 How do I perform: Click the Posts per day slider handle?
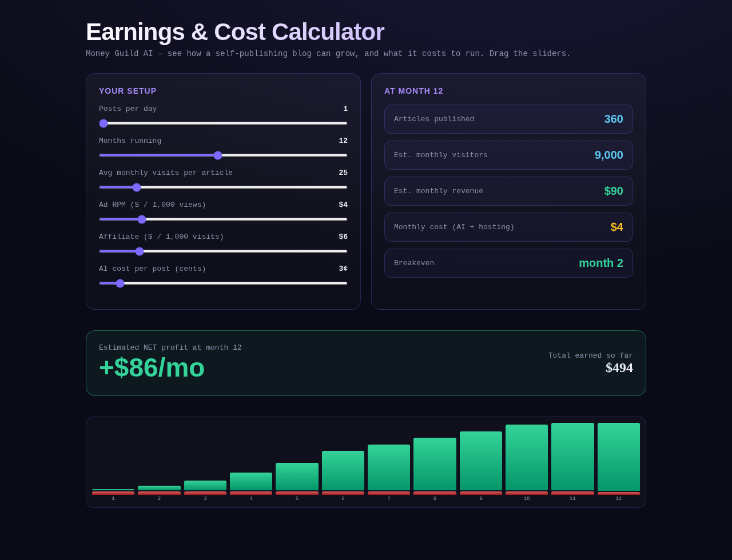104,123
